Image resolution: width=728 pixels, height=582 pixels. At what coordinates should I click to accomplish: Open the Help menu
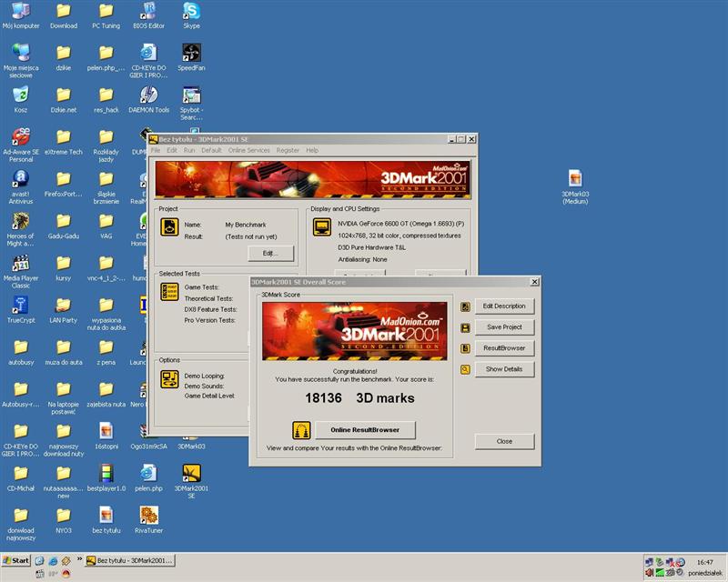312,150
